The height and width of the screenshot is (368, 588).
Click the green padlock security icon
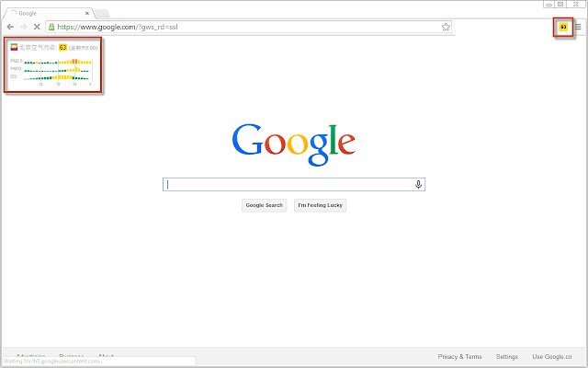[51, 27]
